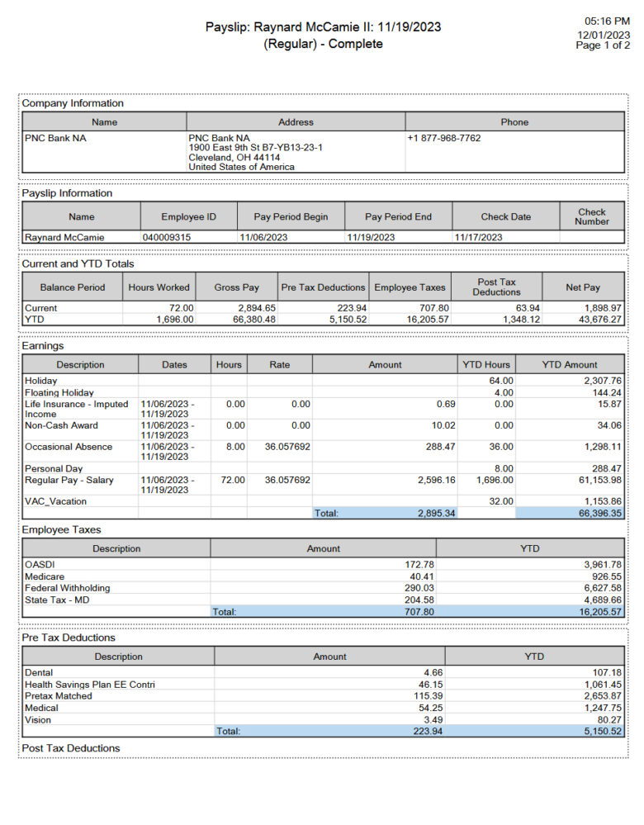The image size is (644, 825).
Task: Click the 'OASDI' tax row
Action: click(x=323, y=565)
